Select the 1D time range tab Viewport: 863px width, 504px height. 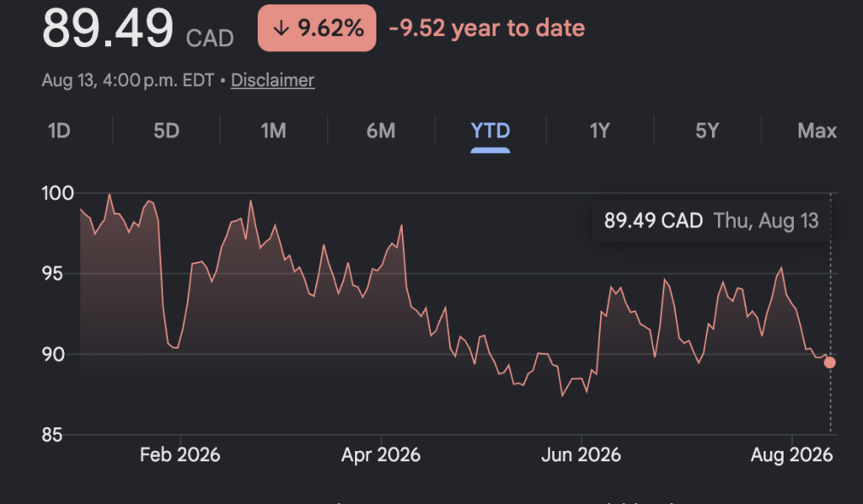point(59,131)
